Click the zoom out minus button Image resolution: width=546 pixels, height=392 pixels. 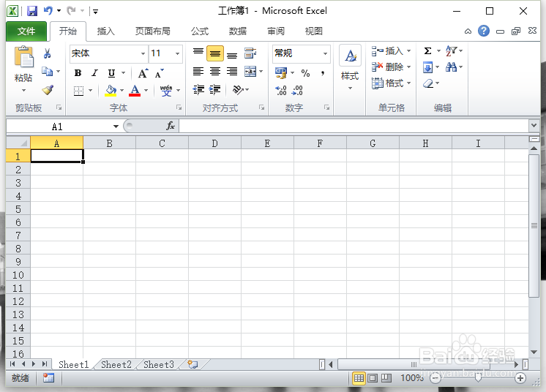click(x=435, y=378)
